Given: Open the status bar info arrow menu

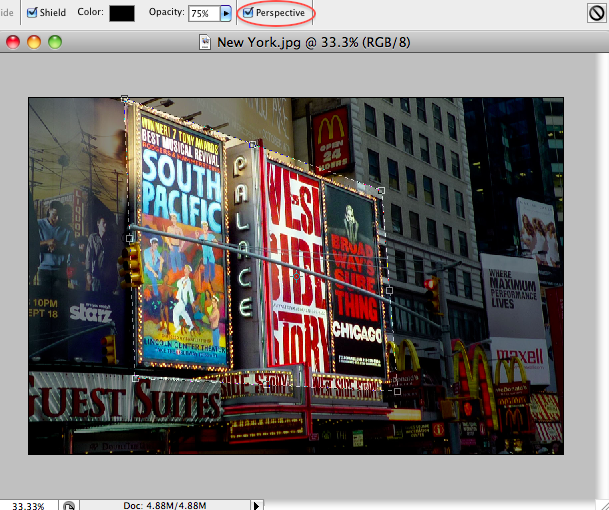Looking at the screenshot, I should [x=256, y=505].
